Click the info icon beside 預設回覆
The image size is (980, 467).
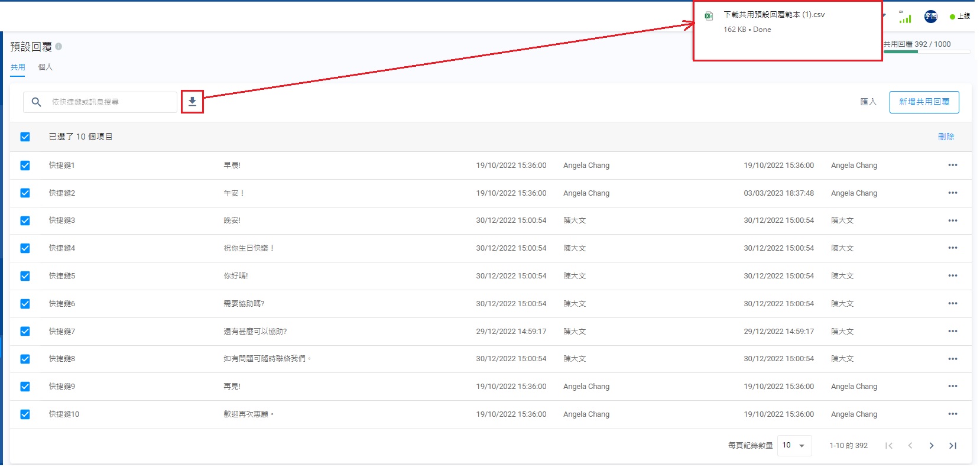59,46
